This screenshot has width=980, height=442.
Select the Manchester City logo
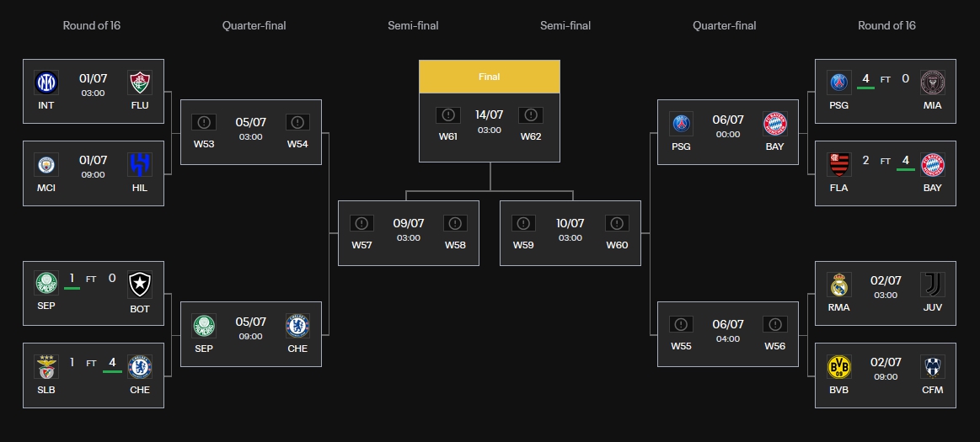point(46,164)
